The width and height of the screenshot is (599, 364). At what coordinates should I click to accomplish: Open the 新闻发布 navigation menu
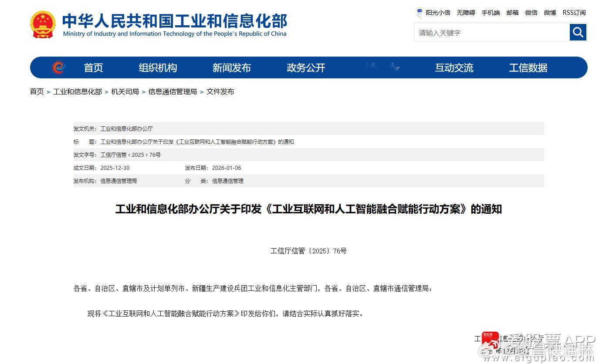coord(231,67)
